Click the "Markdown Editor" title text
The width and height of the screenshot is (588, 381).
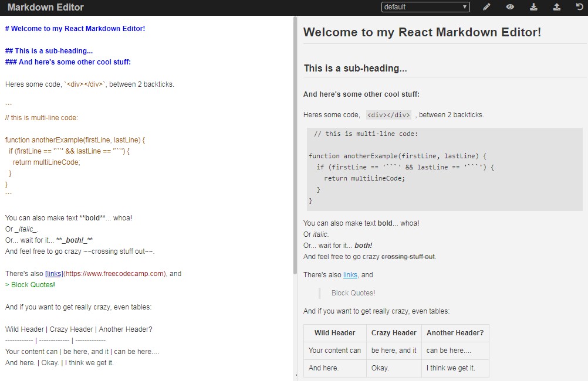tap(45, 7)
